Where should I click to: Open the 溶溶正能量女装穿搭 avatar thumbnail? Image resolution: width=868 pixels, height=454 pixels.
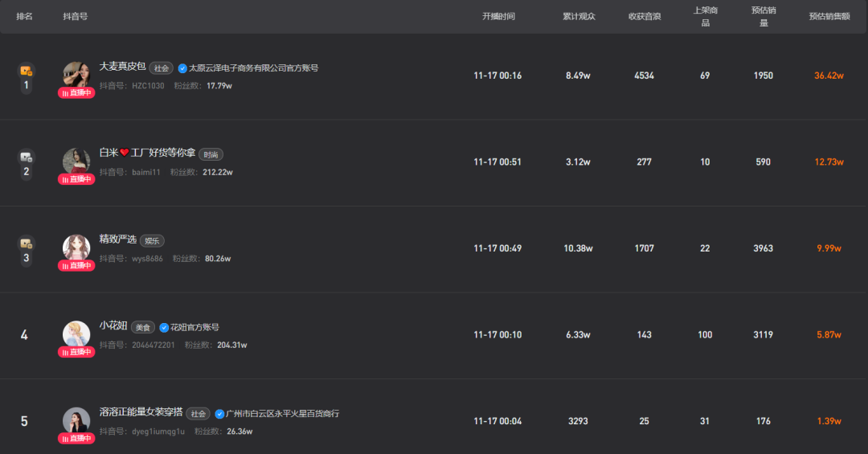(76, 420)
